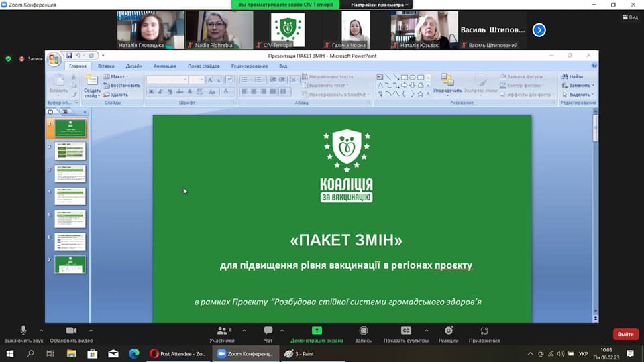Click Удалить in Слайды group
Image resolution: width=644 pixels, height=362 pixels.
click(x=116, y=95)
